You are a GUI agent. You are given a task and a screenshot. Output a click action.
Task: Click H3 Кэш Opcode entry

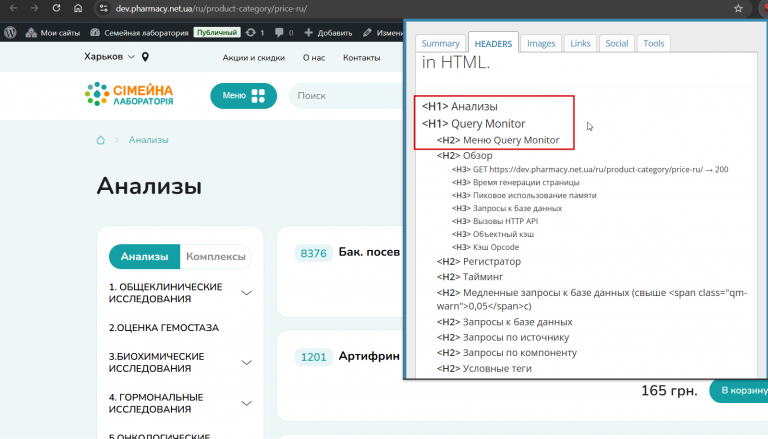485,247
